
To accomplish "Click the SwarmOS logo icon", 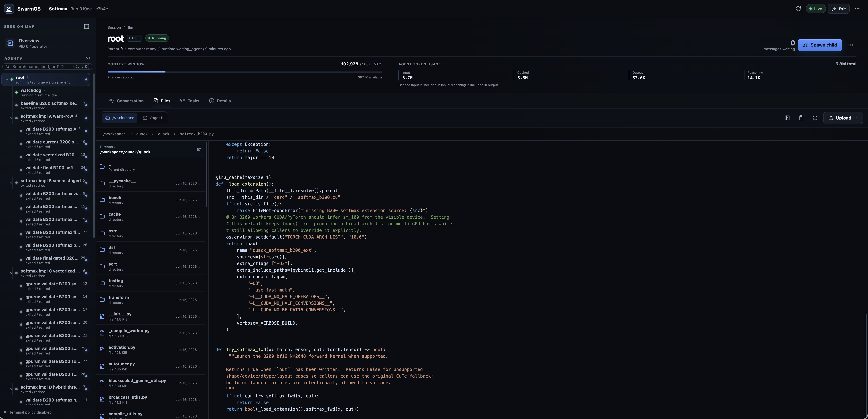I will point(9,9).
